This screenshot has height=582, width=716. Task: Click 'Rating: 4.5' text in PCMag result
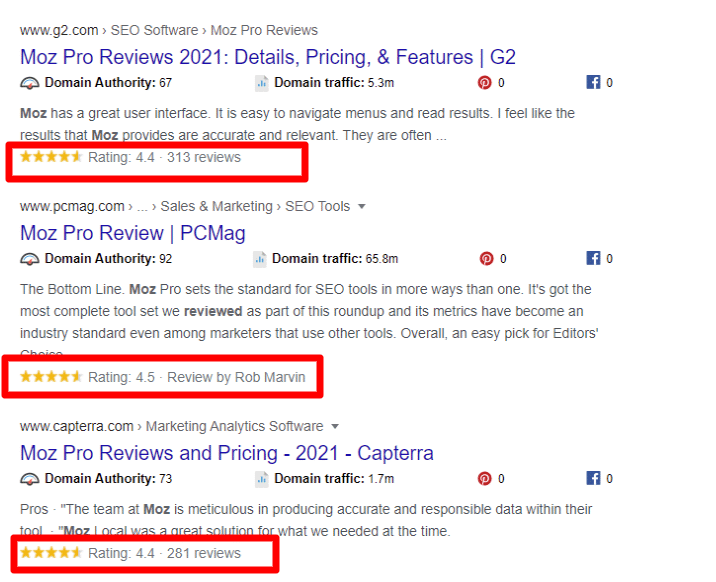coord(121,378)
